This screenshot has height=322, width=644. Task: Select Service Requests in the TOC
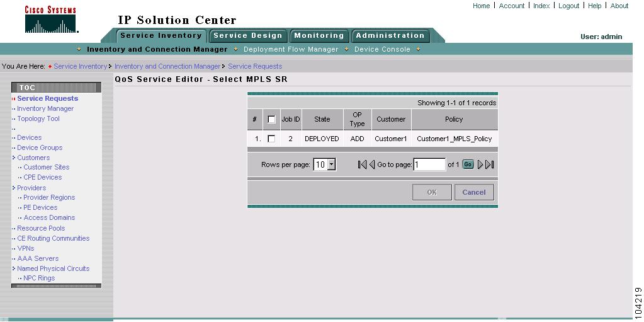click(x=48, y=98)
